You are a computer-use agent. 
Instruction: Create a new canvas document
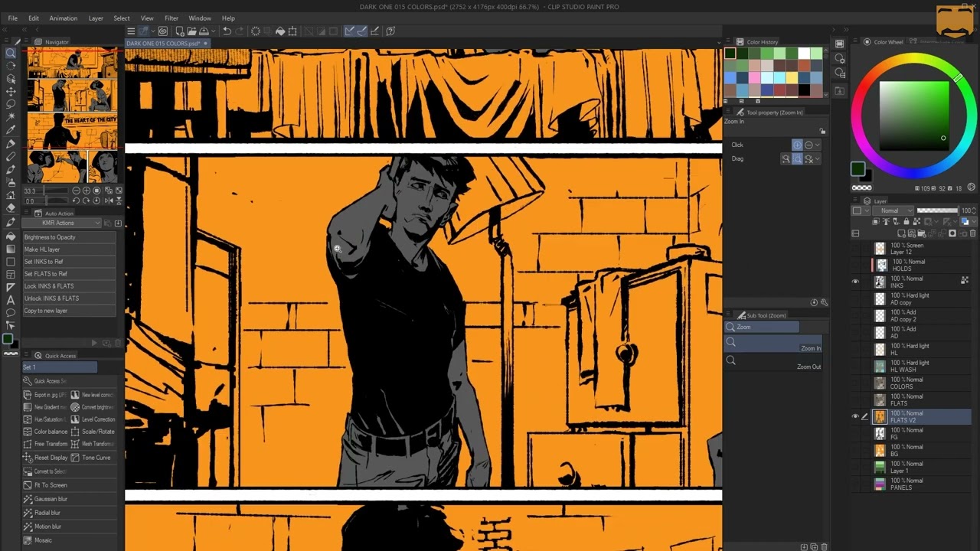coord(179,31)
